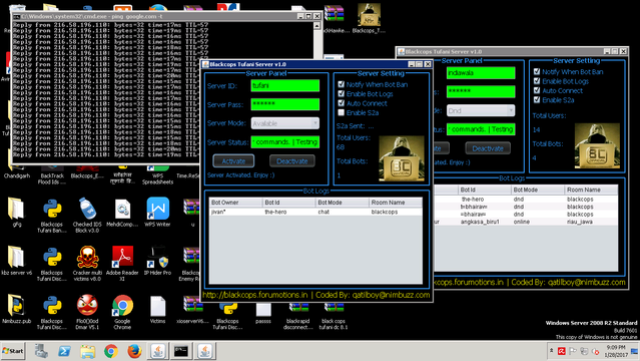Select WPS Spreadsheets desktop shortcut

[x=158, y=175]
